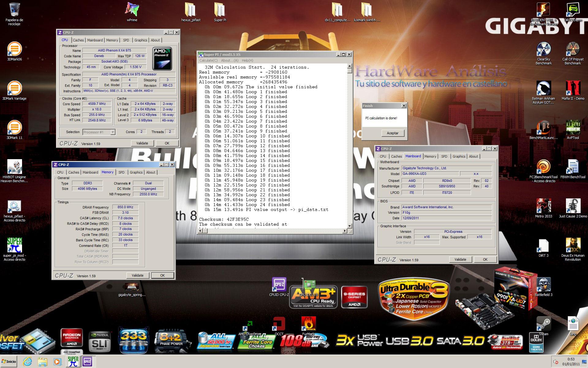
Task: Open Windows Explorer from the taskbar
Action: tap(43, 362)
